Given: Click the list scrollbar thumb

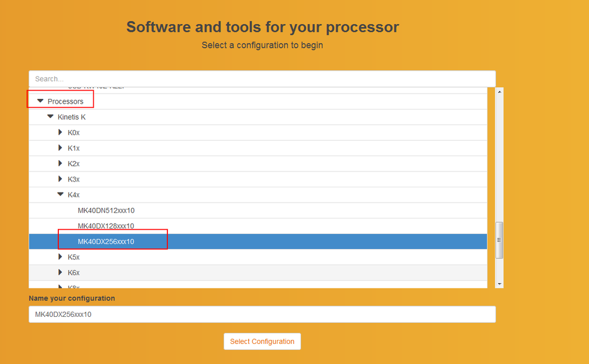Looking at the screenshot, I should [x=499, y=240].
